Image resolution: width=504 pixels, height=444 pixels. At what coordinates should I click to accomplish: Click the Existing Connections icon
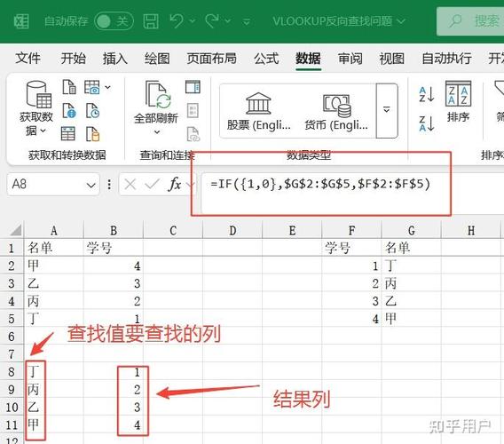[x=92, y=134]
